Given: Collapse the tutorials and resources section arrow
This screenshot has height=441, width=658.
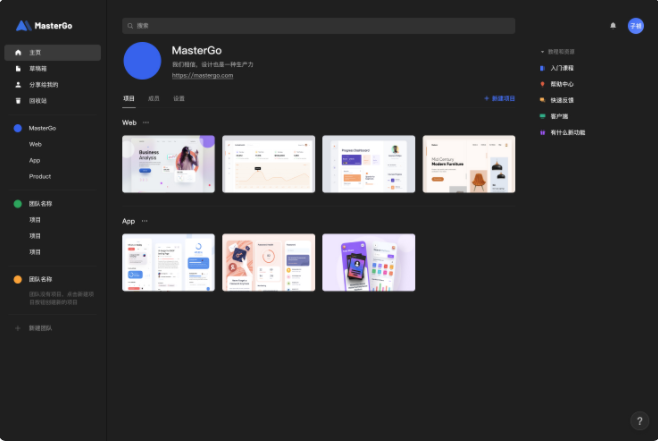Looking at the screenshot, I should [x=542, y=52].
